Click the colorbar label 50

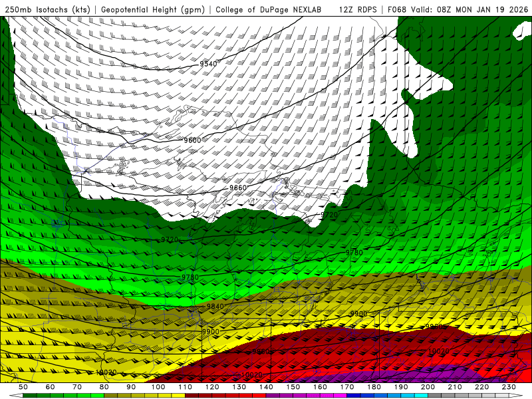pos(23,387)
